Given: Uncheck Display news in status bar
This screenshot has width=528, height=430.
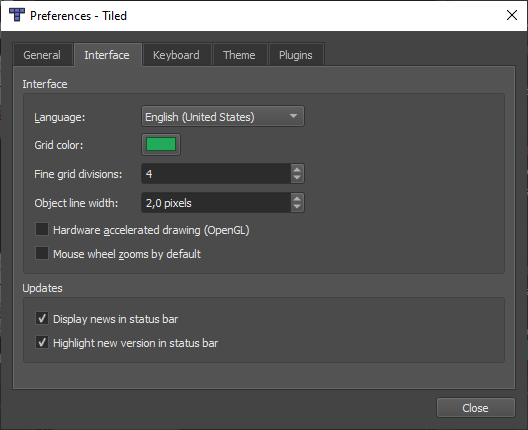Looking at the screenshot, I should point(42,319).
